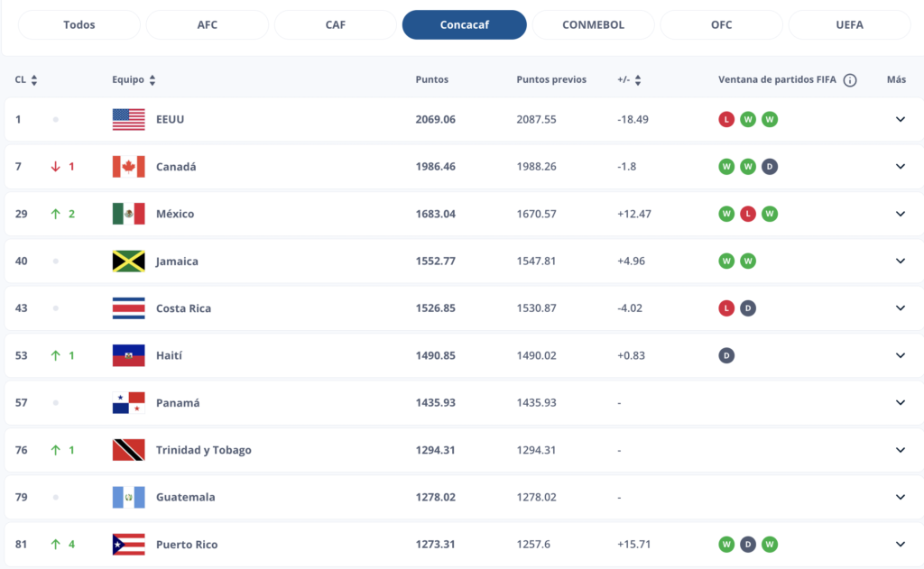This screenshot has width=924, height=569.
Task: Click the green up arrow in México row
Action: click(55, 214)
